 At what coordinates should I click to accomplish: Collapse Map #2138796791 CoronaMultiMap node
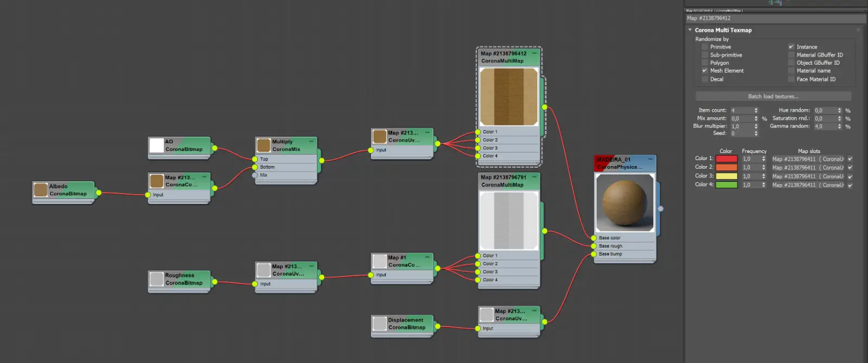point(534,177)
